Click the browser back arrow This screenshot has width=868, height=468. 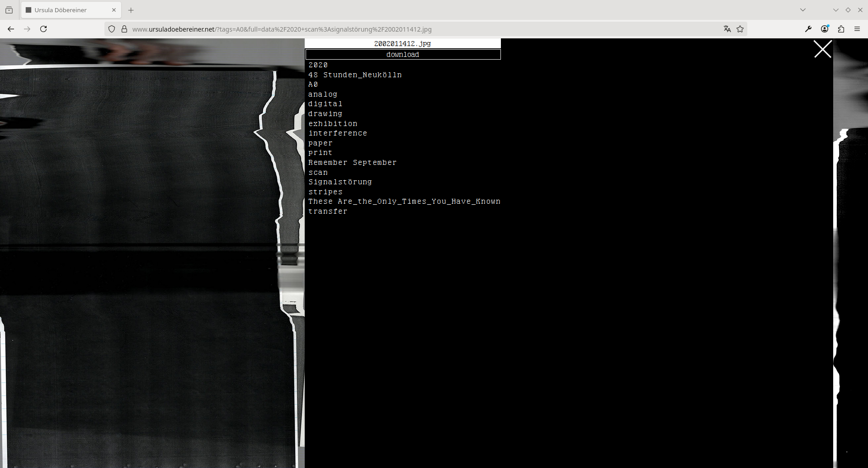(11, 29)
